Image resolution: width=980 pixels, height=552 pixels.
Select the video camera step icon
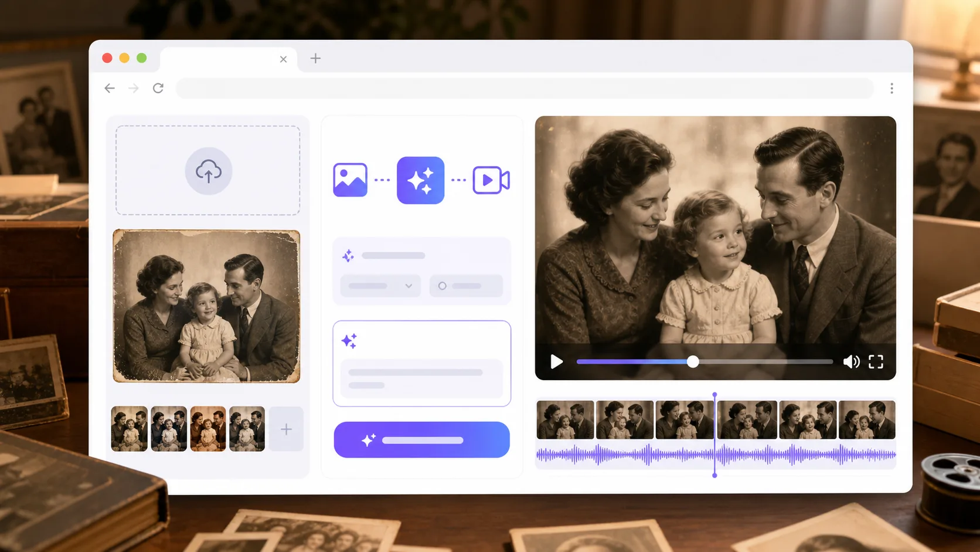tap(491, 180)
